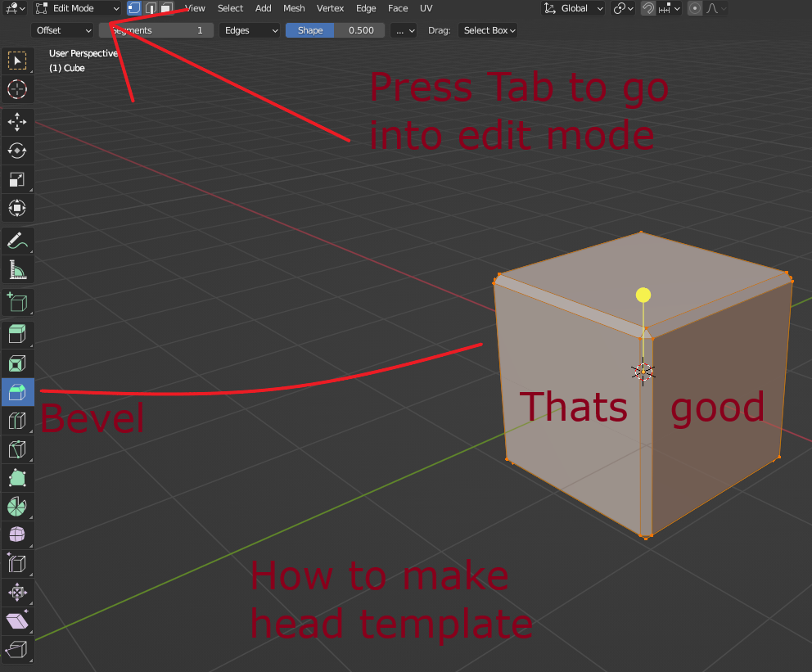Image resolution: width=812 pixels, height=672 pixels.
Task: Enable edge select mode
Action: coord(151,8)
